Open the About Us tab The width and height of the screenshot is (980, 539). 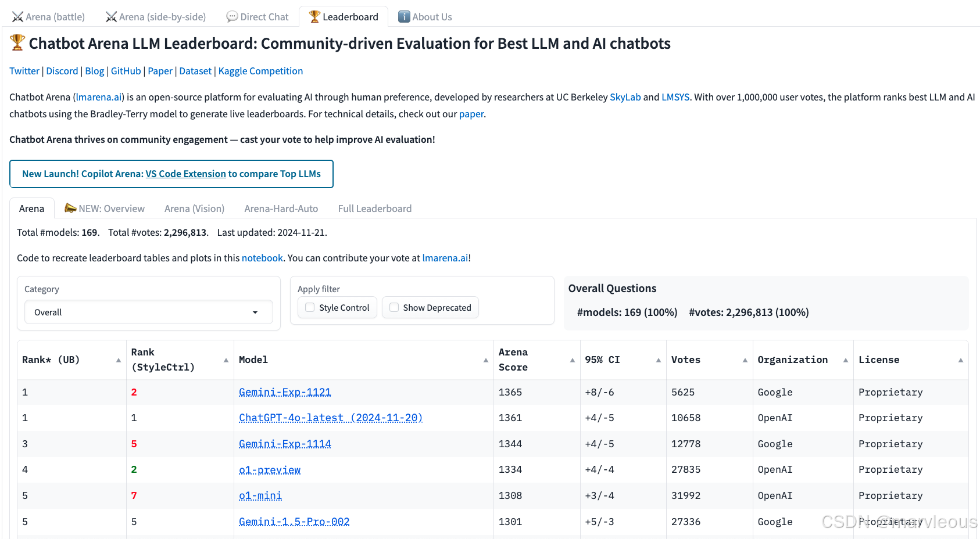425,17
